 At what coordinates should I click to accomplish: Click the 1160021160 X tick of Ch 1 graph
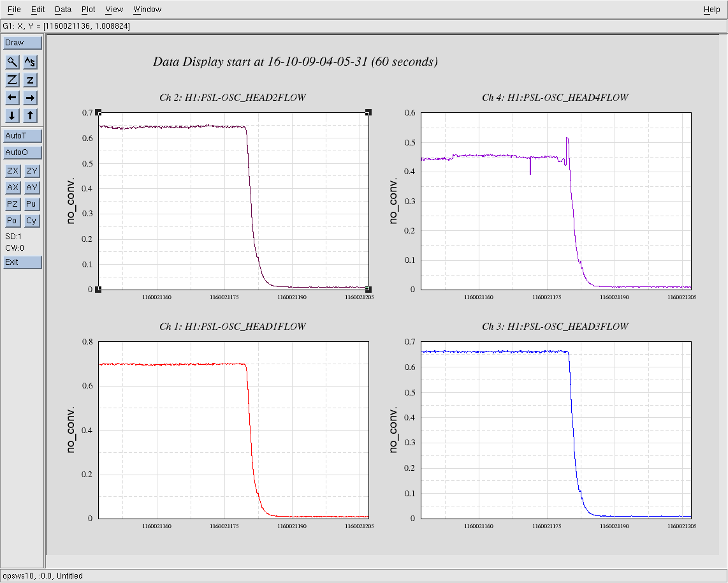157,526
